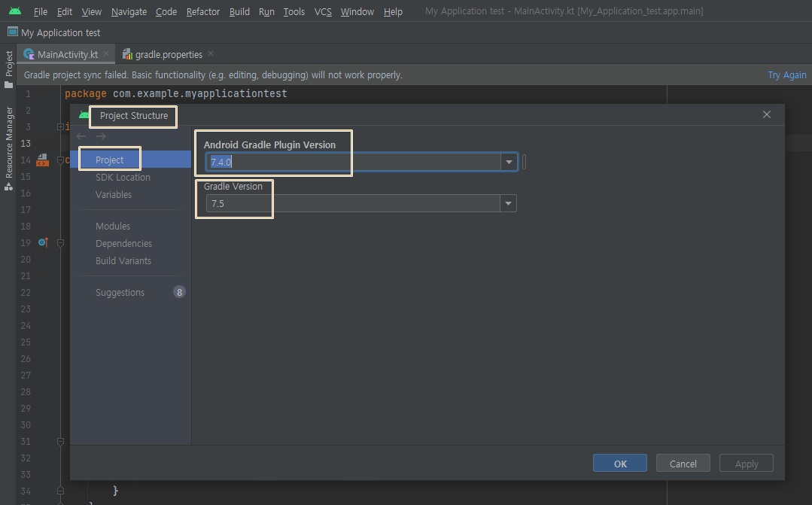Open the Run menu
Screen dimensions: 812x505
coord(266,11)
